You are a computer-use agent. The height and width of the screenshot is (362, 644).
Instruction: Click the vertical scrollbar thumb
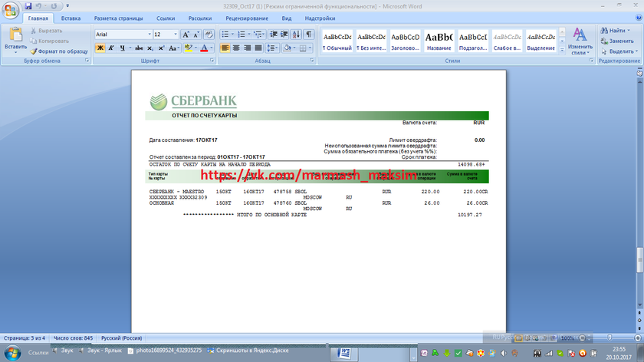point(639,260)
